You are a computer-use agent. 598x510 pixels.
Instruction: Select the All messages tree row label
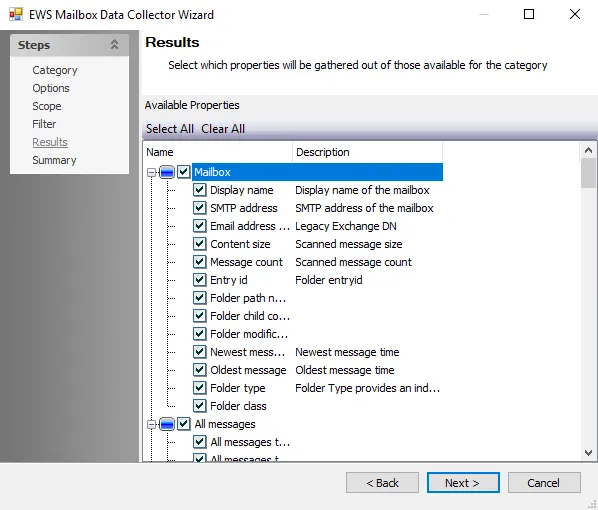225,424
